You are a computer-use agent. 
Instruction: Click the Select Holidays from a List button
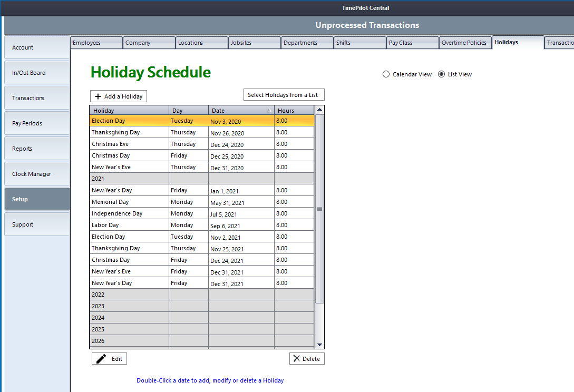(284, 94)
